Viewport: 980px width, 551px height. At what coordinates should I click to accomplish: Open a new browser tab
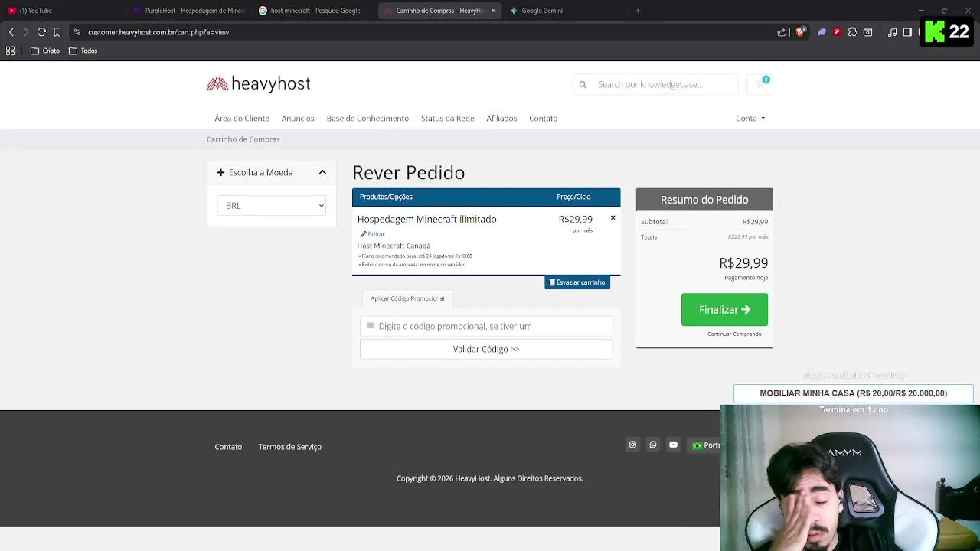click(638, 11)
